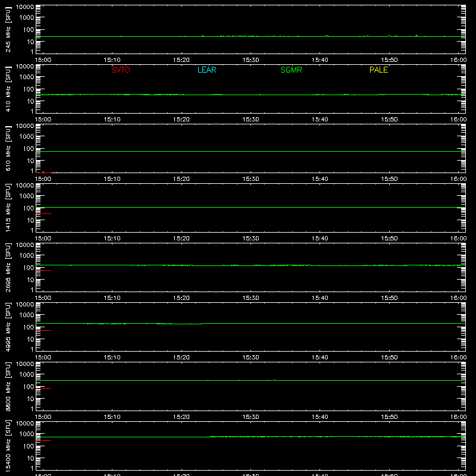Click 15:50 time label under 610 MHz plot
Image resolution: width=476 pixels, height=476 pixels.
pyautogui.click(x=389, y=179)
